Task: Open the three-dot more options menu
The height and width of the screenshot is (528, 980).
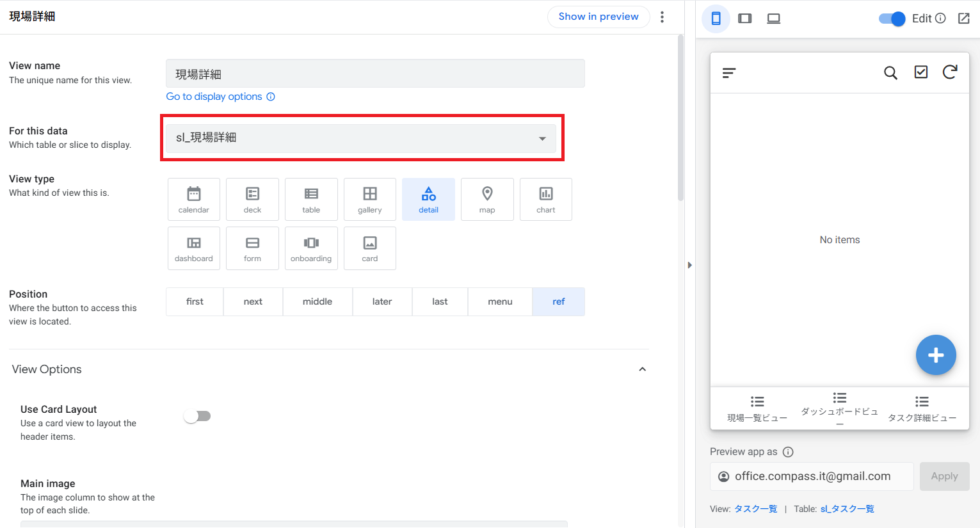Action: click(662, 17)
